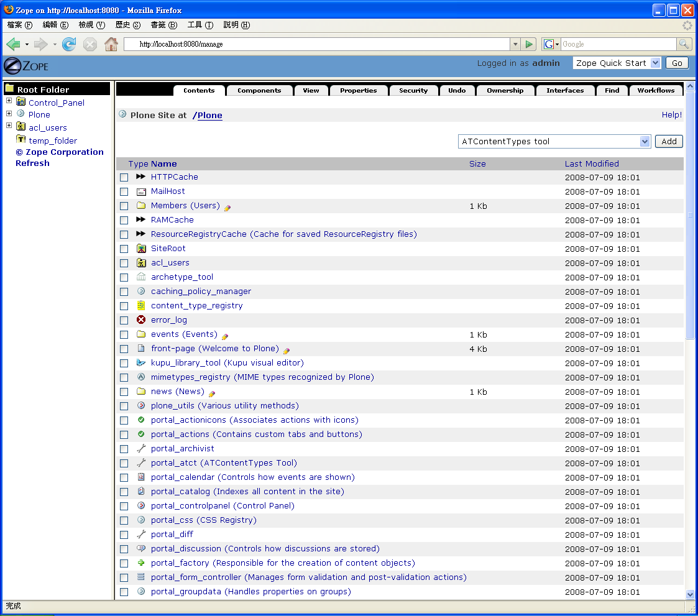Click the main frame scroll up arrow
The height and width of the screenshot is (616, 698).
click(690, 86)
